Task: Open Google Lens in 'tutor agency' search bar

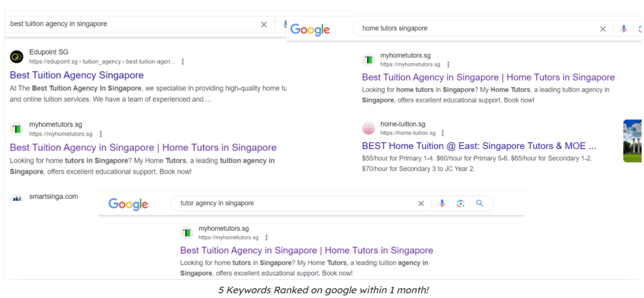Action: [x=461, y=203]
